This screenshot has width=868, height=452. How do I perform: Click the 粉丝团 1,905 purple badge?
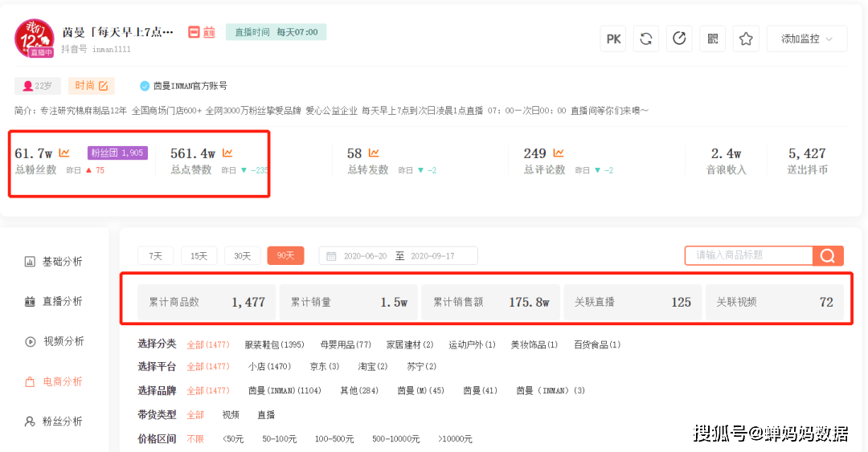click(117, 153)
